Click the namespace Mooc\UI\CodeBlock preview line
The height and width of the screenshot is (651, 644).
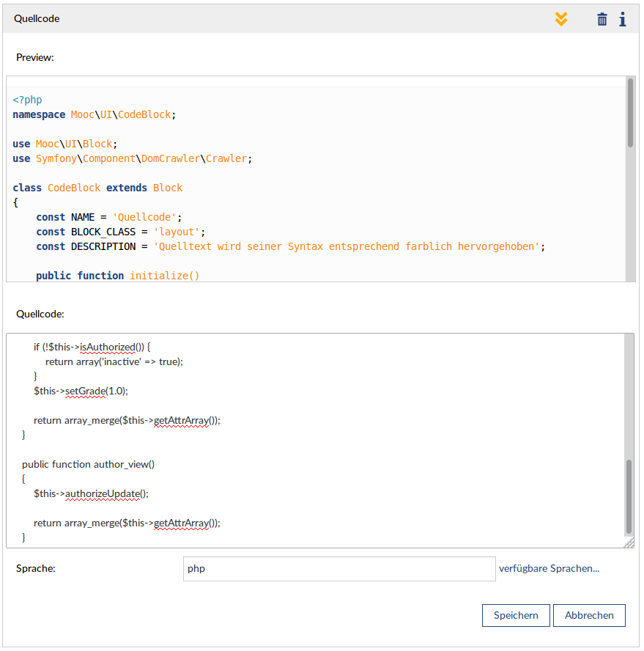point(95,115)
